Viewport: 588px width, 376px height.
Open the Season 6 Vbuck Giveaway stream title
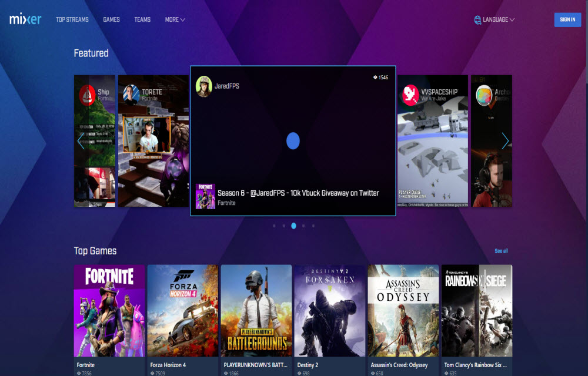(298, 193)
